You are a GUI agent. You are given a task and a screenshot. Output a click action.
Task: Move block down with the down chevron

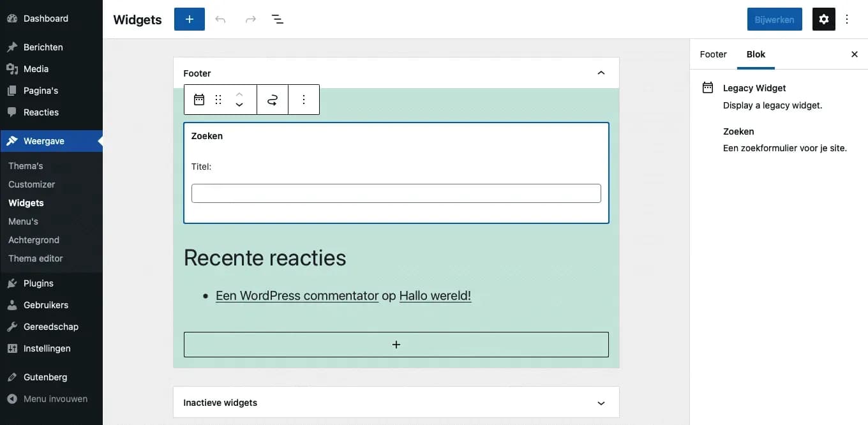239,105
